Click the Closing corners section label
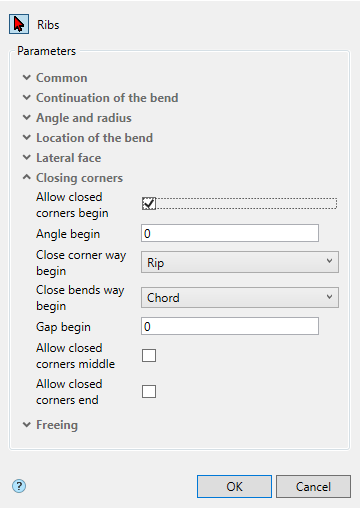The height and width of the screenshot is (508, 360). pyautogui.click(x=79, y=178)
